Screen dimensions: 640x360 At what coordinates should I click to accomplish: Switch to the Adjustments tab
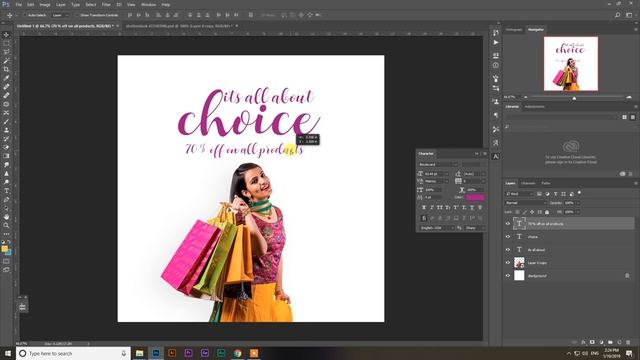(x=535, y=107)
